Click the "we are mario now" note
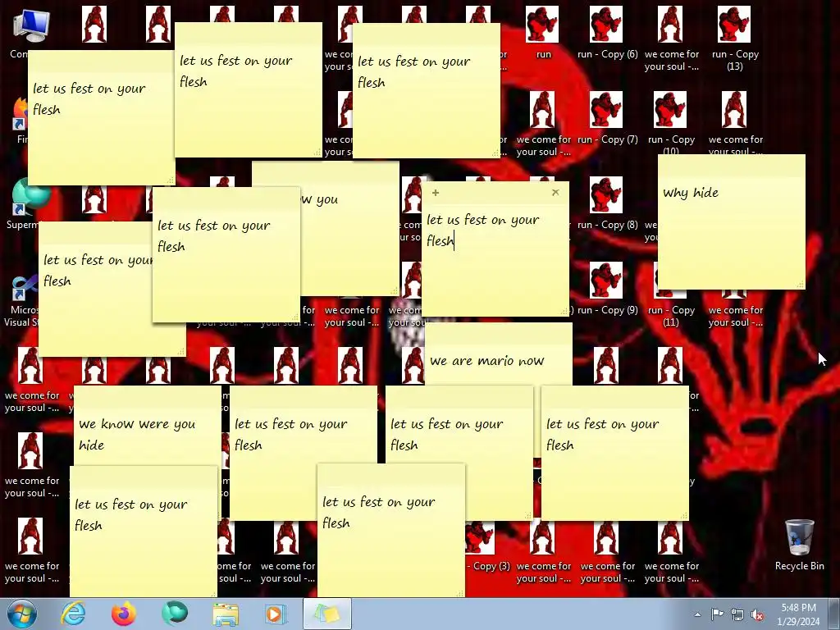This screenshot has height=630, width=840. (x=498, y=354)
